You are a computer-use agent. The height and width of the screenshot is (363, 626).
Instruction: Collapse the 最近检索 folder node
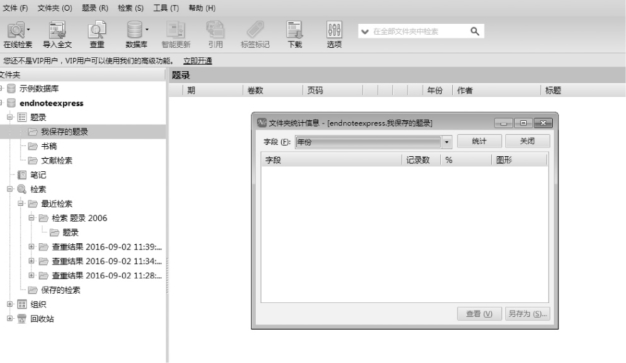[x=21, y=203]
